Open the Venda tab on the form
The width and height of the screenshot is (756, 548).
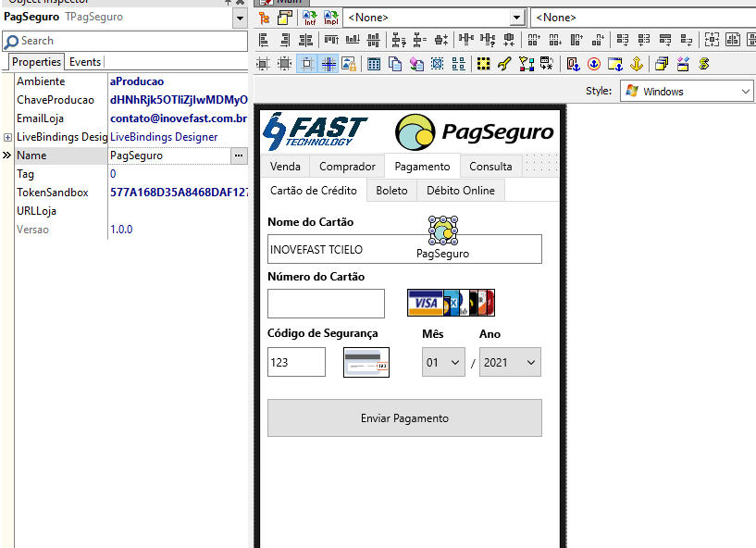[x=285, y=167]
